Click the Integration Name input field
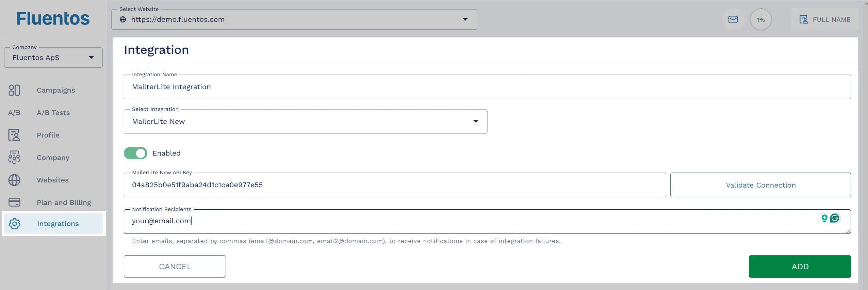This screenshot has width=868, height=290. [x=487, y=87]
